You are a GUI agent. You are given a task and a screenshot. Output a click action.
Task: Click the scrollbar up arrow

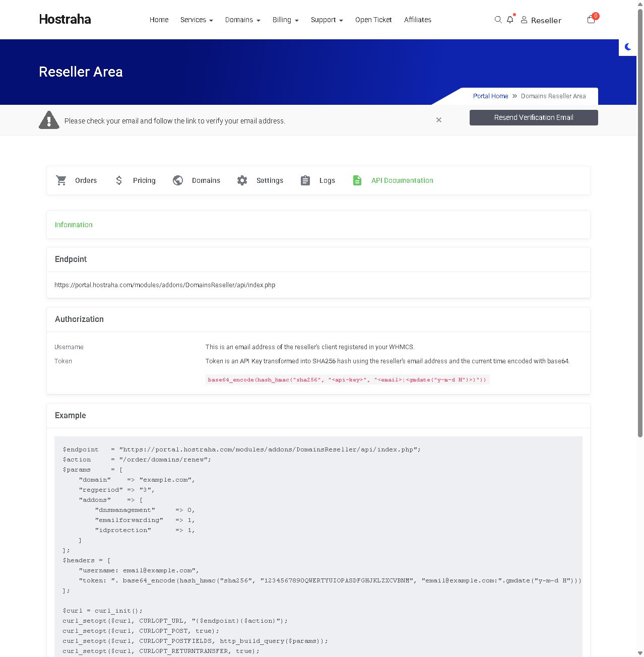point(640,4)
